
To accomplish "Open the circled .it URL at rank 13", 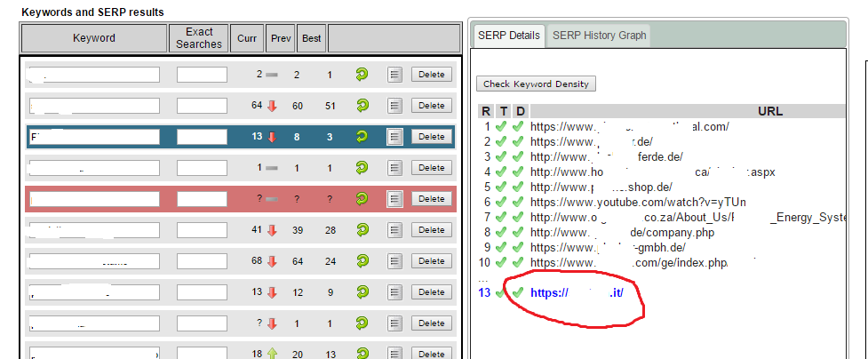I will pyautogui.click(x=583, y=292).
